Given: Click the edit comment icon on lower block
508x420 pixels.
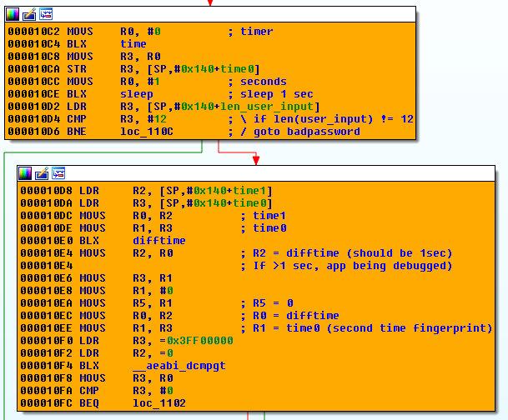Looking at the screenshot, I should coord(42,173).
